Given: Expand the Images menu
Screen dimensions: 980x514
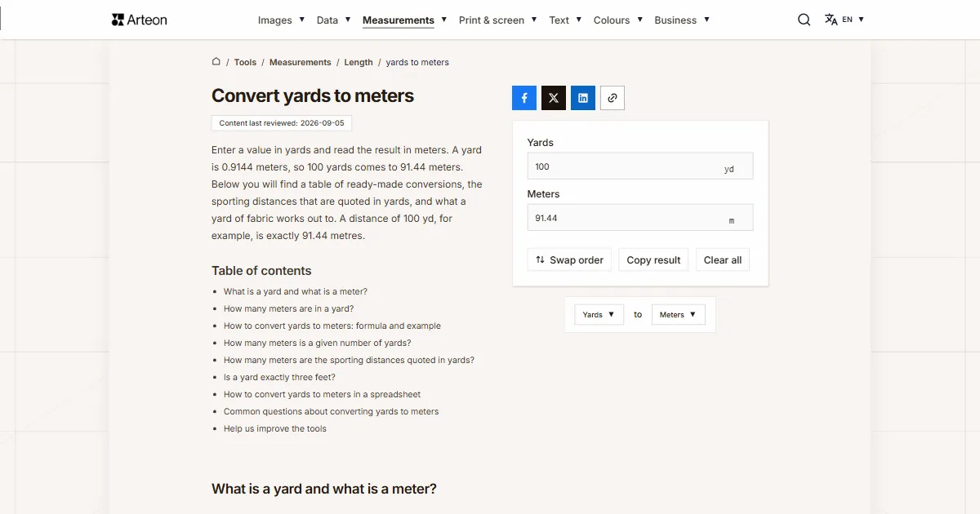Looking at the screenshot, I should pyautogui.click(x=281, y=20).
